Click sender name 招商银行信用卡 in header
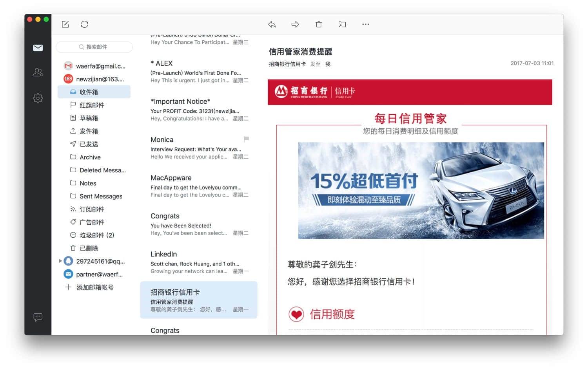Image resolution: width=588 pixels, height=370 pixels. click(287, 64)
